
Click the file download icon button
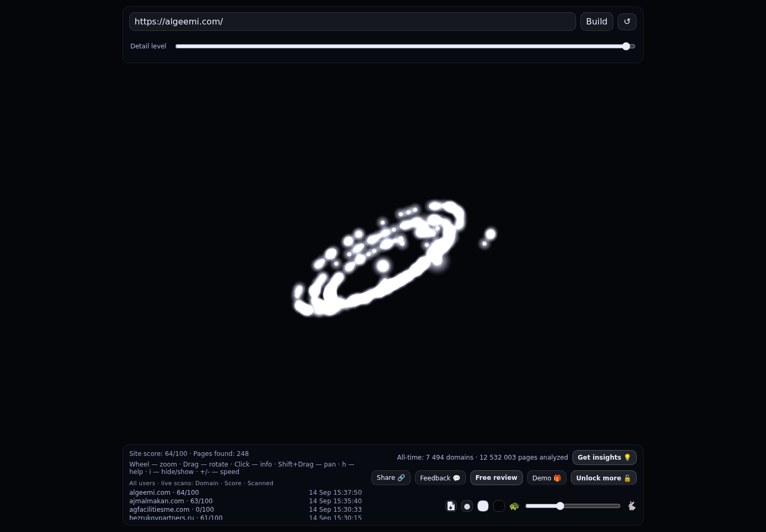pos(451,506)
